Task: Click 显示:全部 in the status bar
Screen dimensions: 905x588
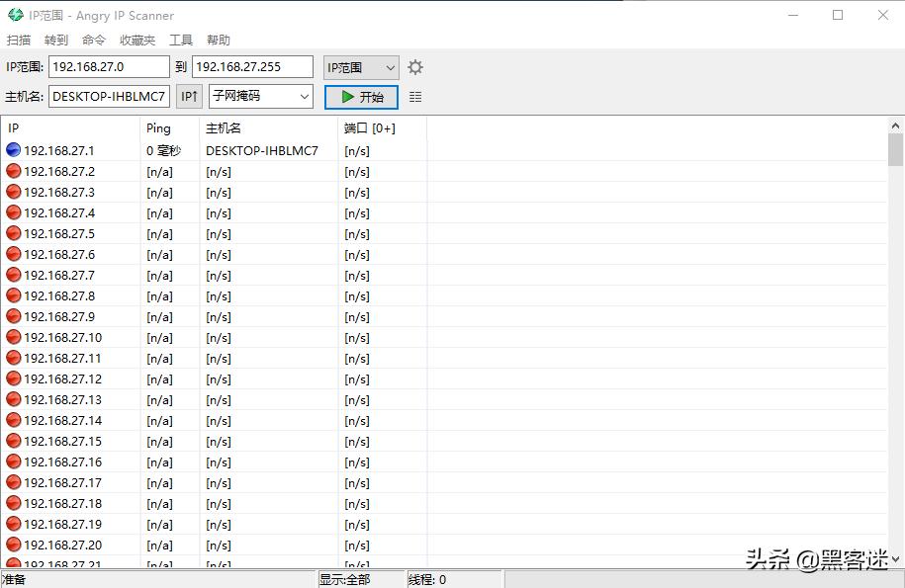Action: tap(345, 578)
